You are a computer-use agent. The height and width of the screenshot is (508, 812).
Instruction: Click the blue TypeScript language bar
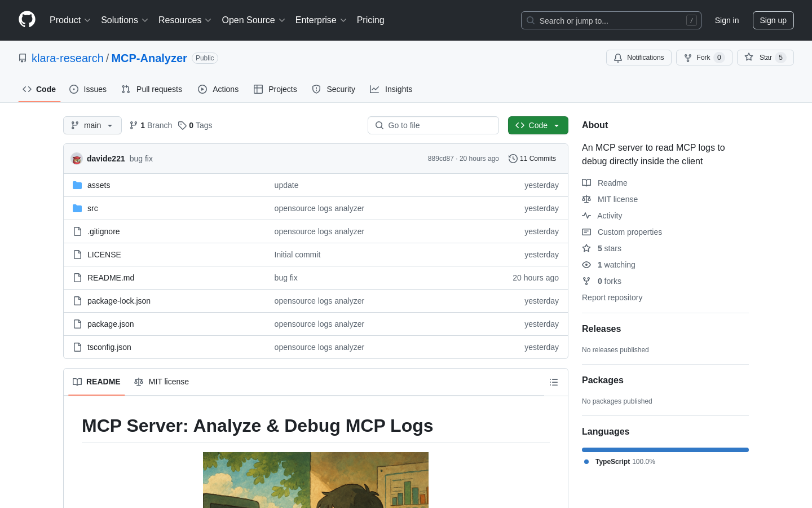click(x=665, y=450)
